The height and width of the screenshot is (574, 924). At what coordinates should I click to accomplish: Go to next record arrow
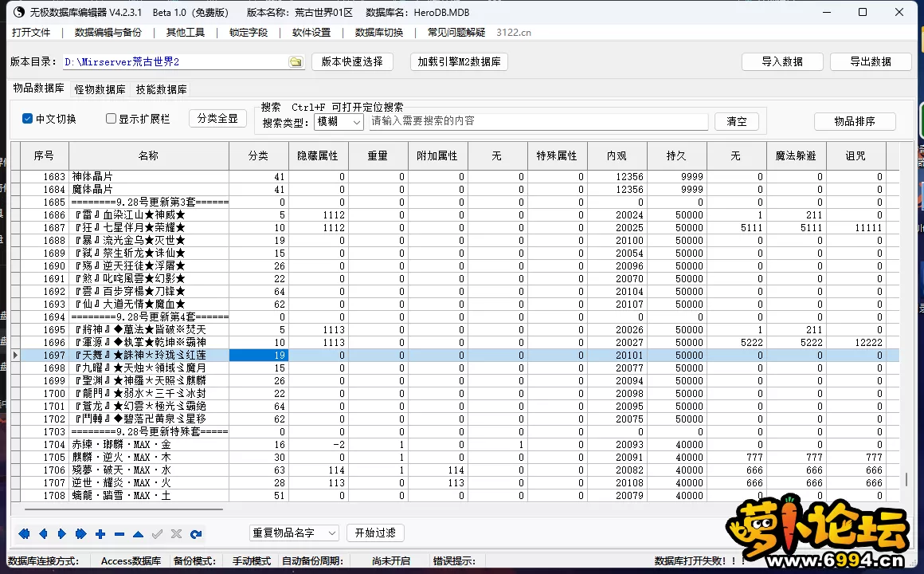tap(62, 534)
